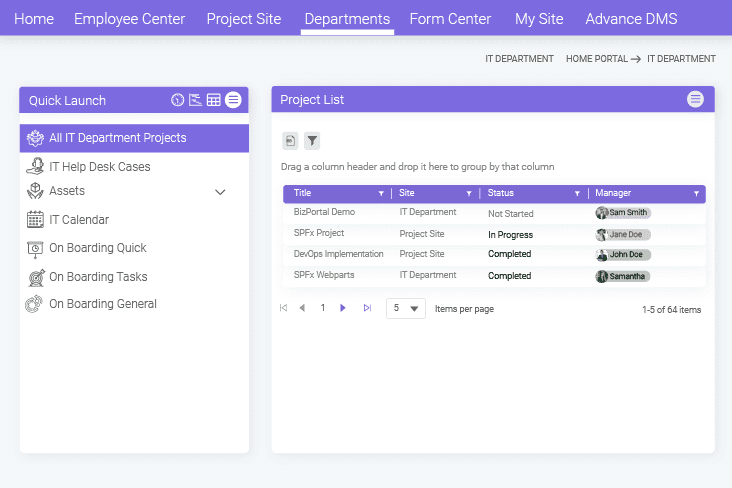Click the Completed status for DevOps Implementation

point(509,254)
